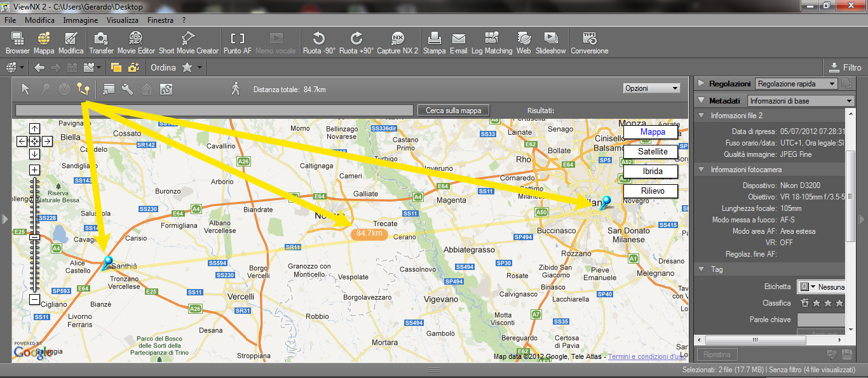This screenshot has width=868, height=378.
Task: Open the favorite folders dropdown
Action: (x=93, y=67)
